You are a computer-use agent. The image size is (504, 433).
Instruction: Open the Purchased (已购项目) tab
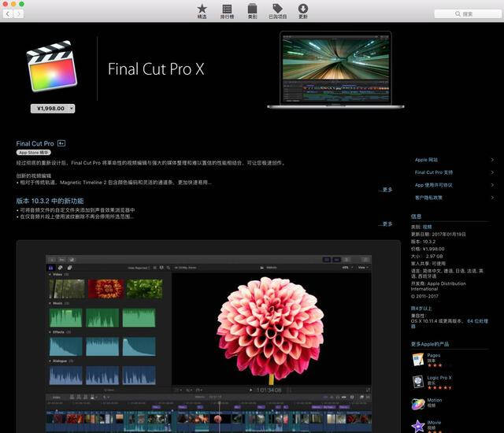coord(277,11)
